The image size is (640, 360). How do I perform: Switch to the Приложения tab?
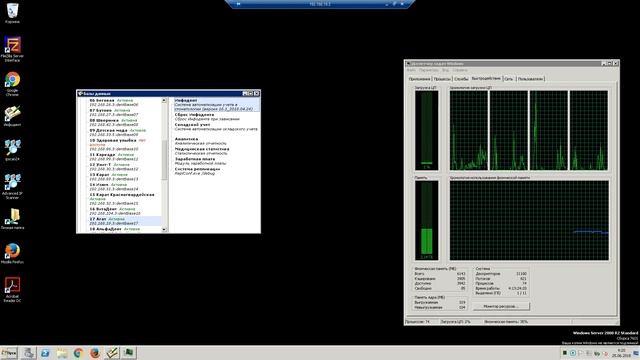coord(419,79)
